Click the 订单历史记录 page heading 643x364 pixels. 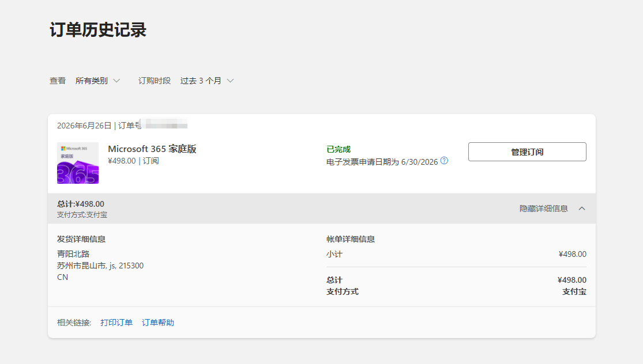click(97, 30)
